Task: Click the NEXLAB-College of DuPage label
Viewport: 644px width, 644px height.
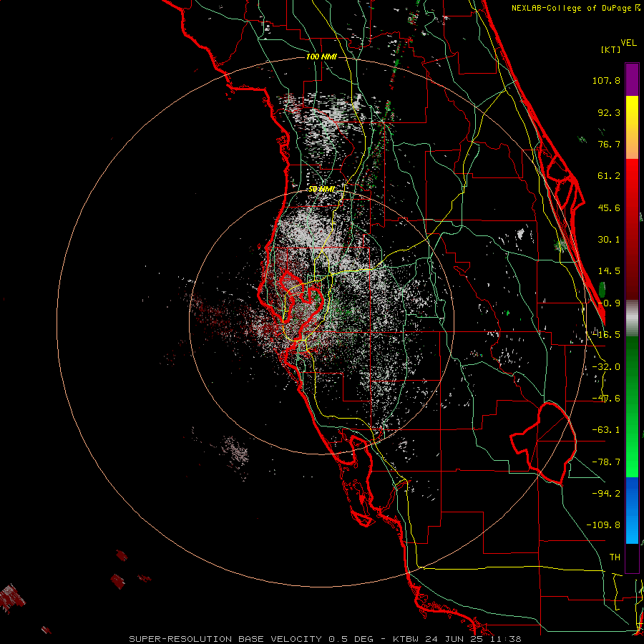Action: pyautogui.click(x=576, y=8)
